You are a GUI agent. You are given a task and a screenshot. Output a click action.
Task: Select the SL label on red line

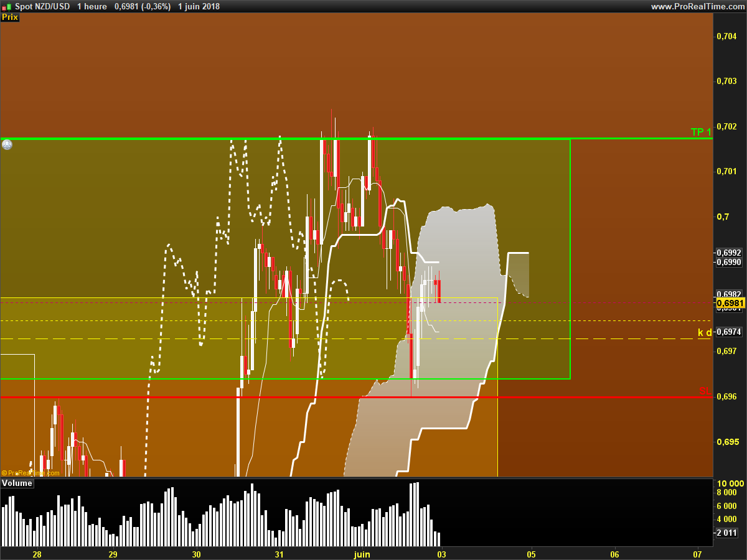(705, 391)
